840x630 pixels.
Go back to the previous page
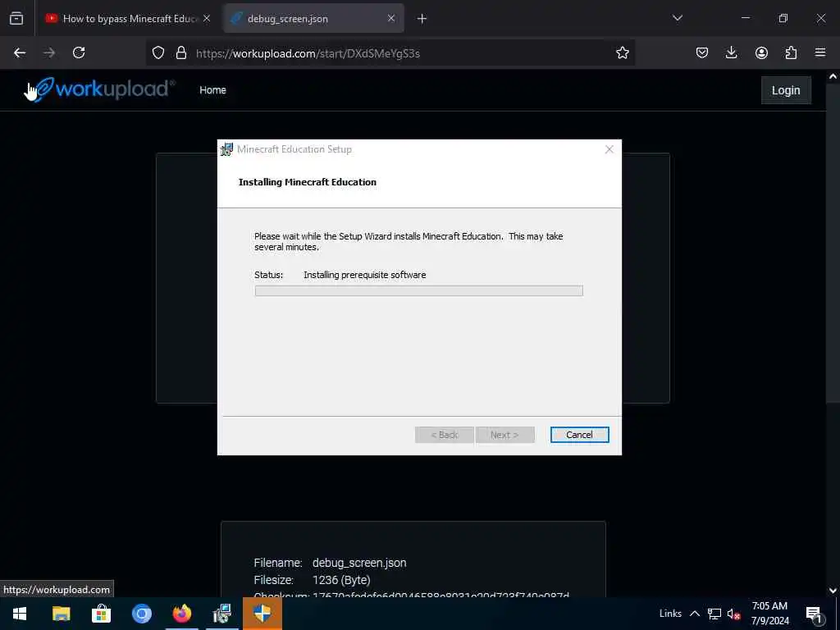click(20, 53)
